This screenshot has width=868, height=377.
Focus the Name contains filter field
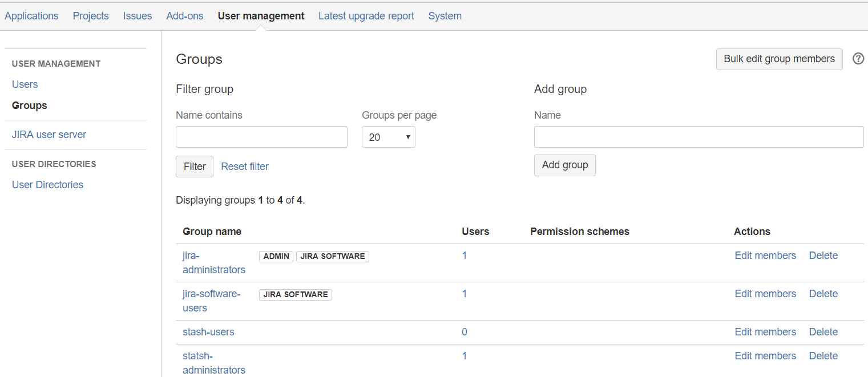[x=261, y=137]
